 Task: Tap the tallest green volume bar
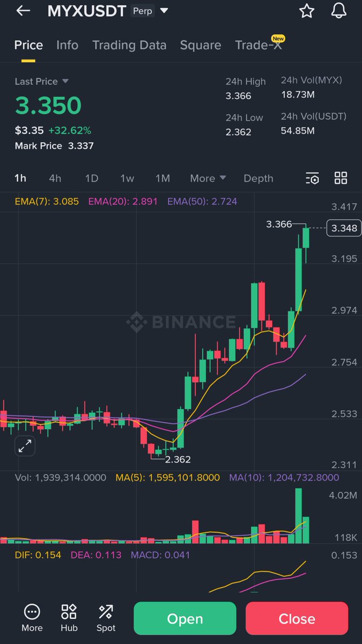coord(298,516)
